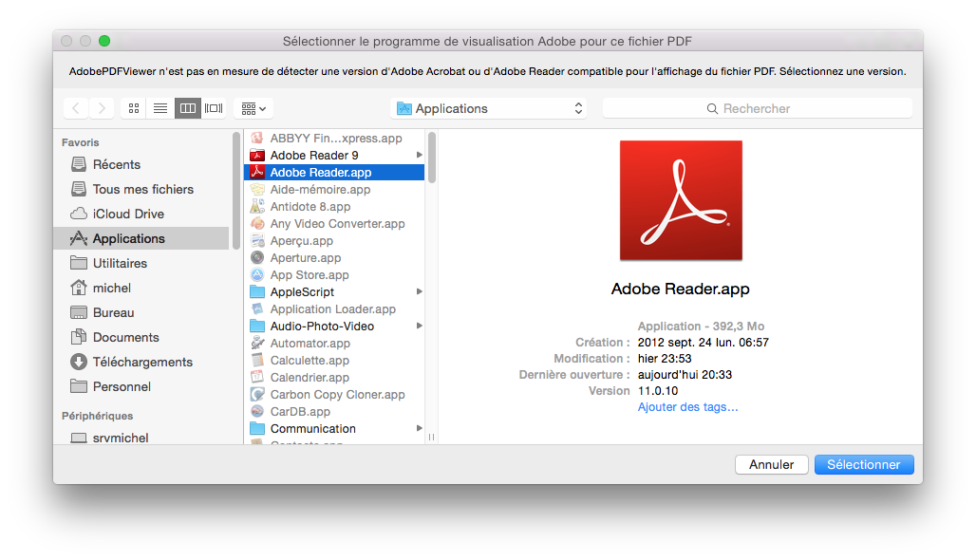Open the item arrangement dropdown
This screenshot has width=976, height=560.
click(253, 108)
